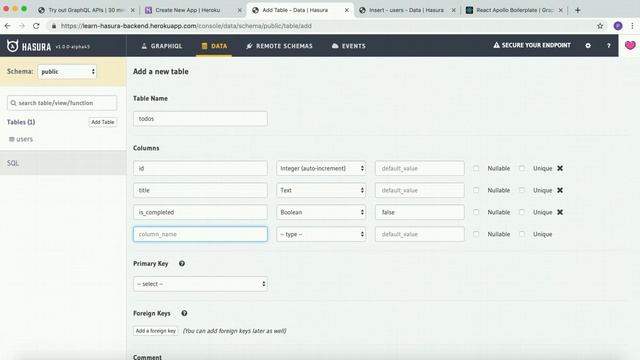The image size is (640, 360).
Task: Open the Schema public dropdown
Action: pyautogui.click(x=67, y=71)
